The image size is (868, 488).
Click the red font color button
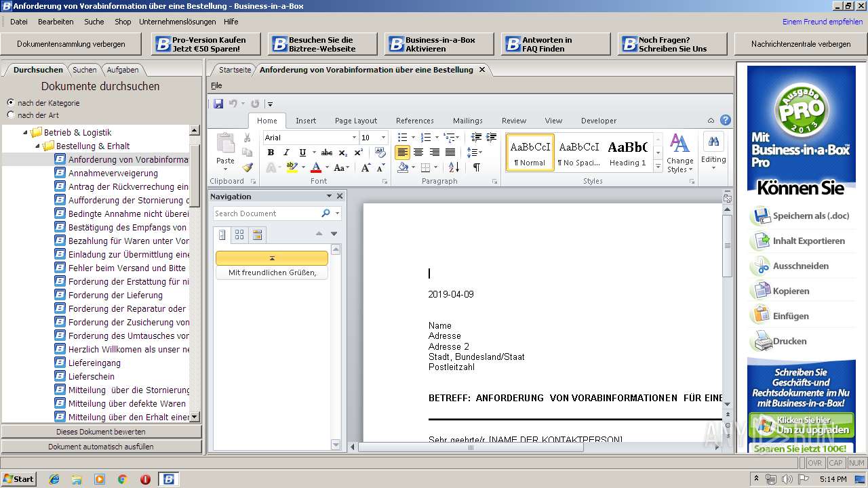(316, 167)
